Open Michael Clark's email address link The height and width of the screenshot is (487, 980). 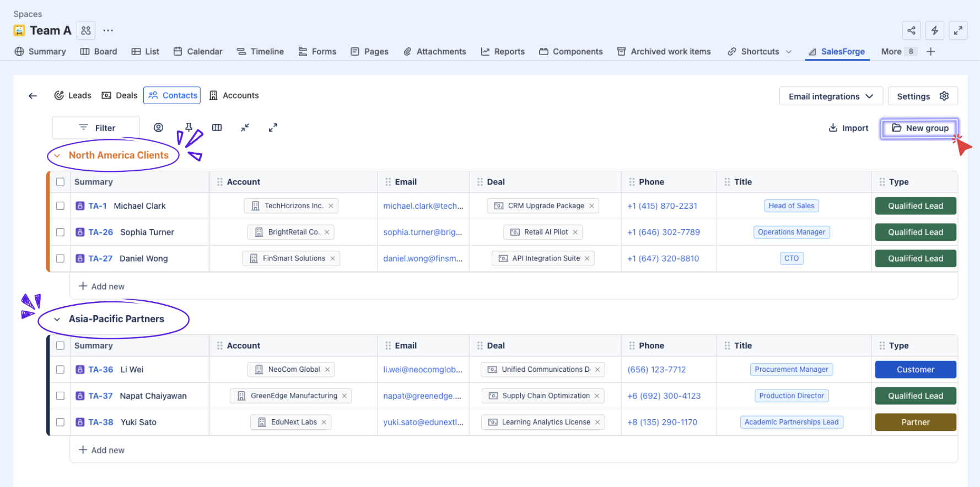point(423,206)
